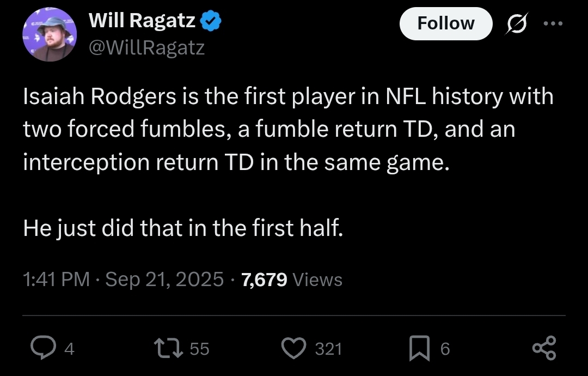Bookmark the post with the bookmark icon
This screenshot has height=376, width=588.
click(x=419, y=348)
